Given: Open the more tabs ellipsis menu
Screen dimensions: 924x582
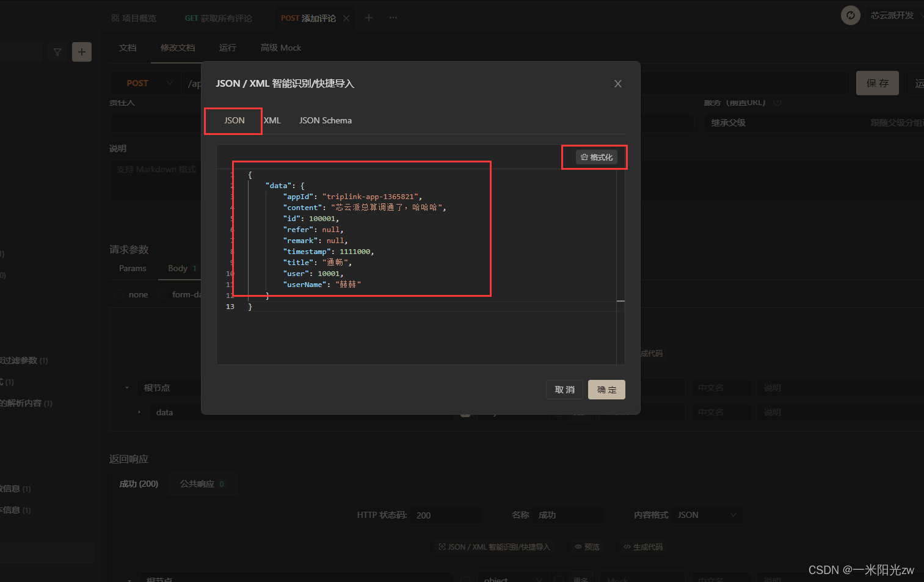Looking at the screenshot, I should tap(393, 18).
